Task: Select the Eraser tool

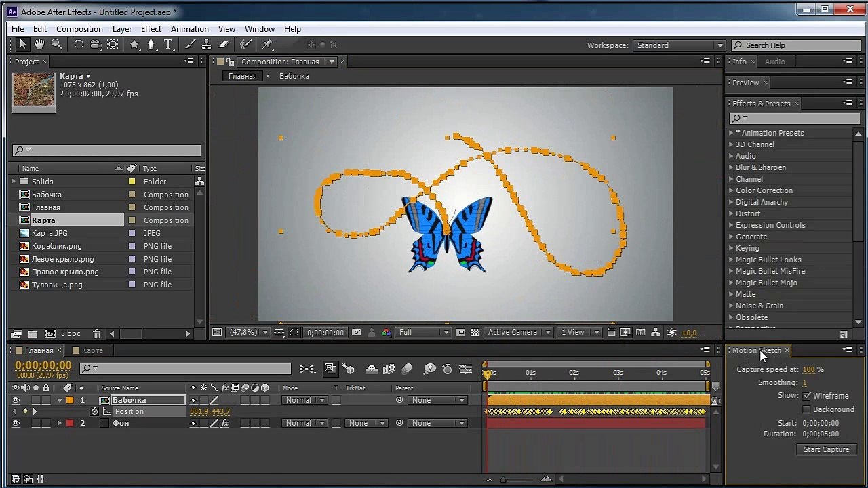Action: (x=224, y=45)
